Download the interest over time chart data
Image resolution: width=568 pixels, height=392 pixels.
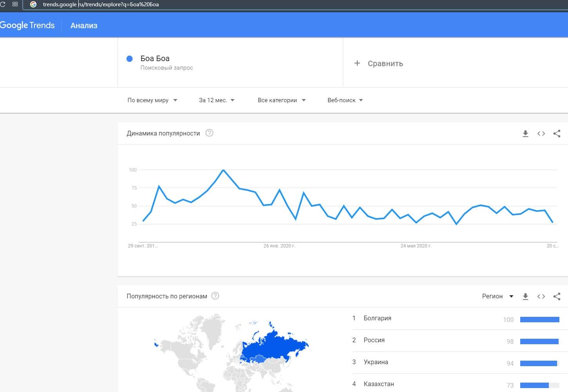525,134
